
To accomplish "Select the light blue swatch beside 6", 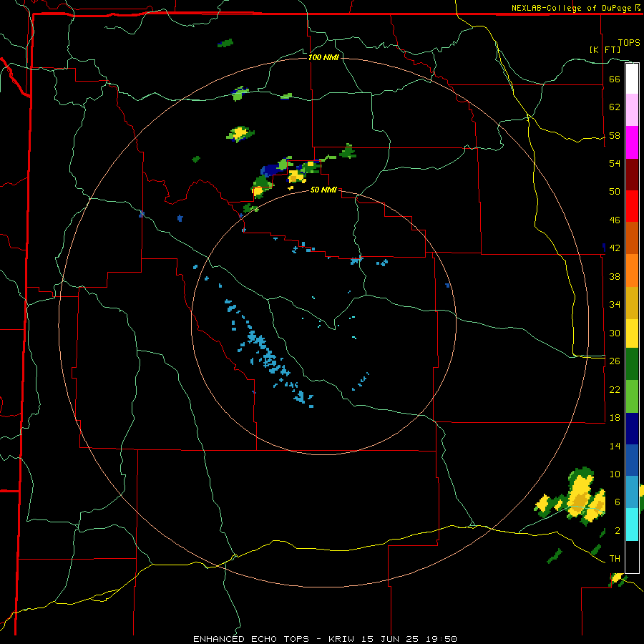I will pyautogui.click(x=632, y=492).
